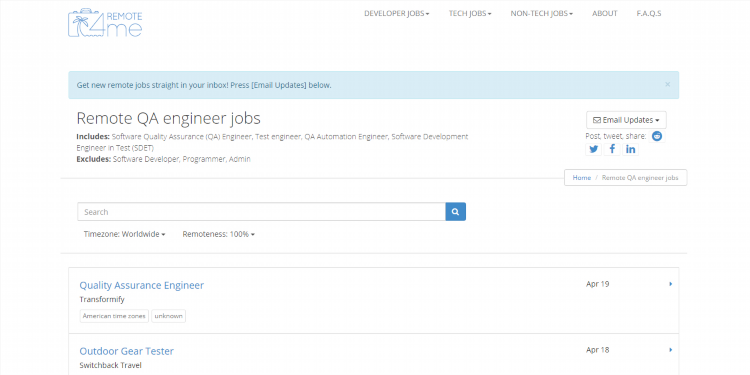Share the page on Facebook
This screenshot has height=375, width=750.
[x=612, y=149]
